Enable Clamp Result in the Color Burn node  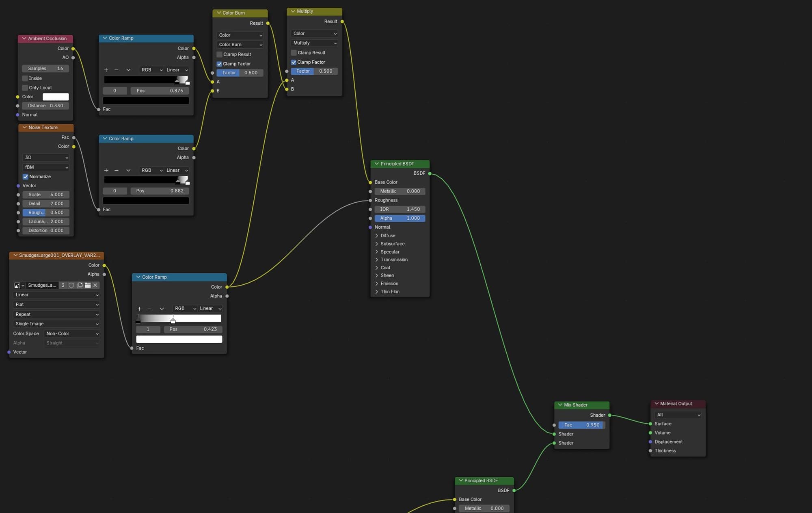pyautogui.click(x=220, y=54)
